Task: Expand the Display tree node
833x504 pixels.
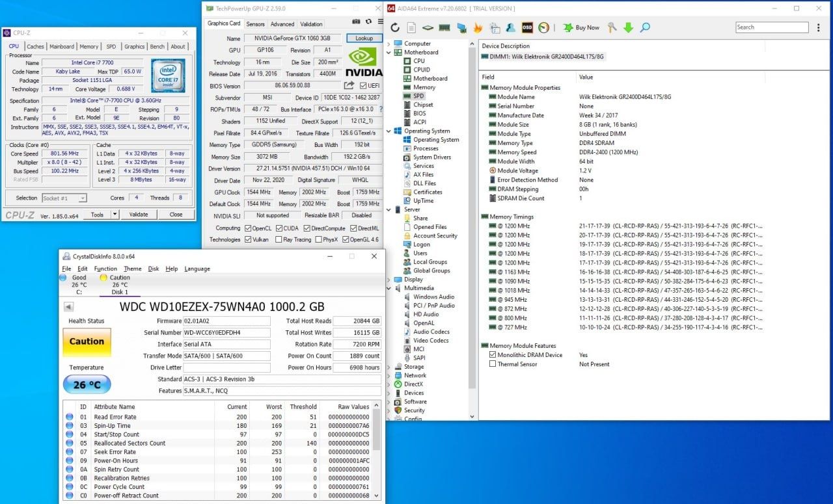Action: (x=389, y=280)
